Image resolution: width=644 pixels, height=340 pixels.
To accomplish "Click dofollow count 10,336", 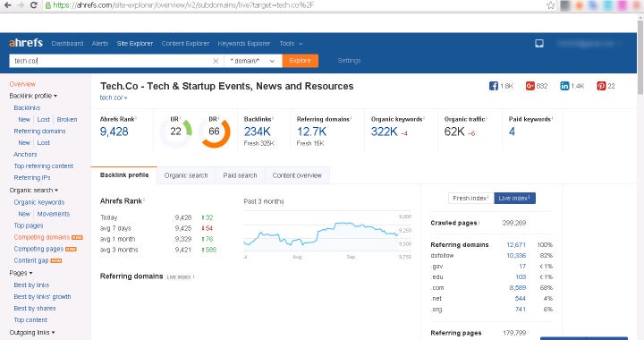I will tap(516, 255).
